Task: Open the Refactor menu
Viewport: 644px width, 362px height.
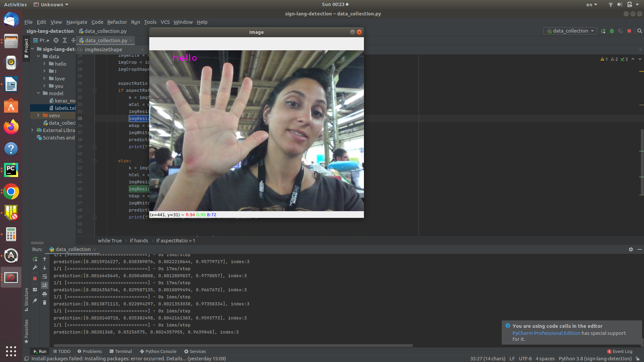Action: tap(117, 22)
